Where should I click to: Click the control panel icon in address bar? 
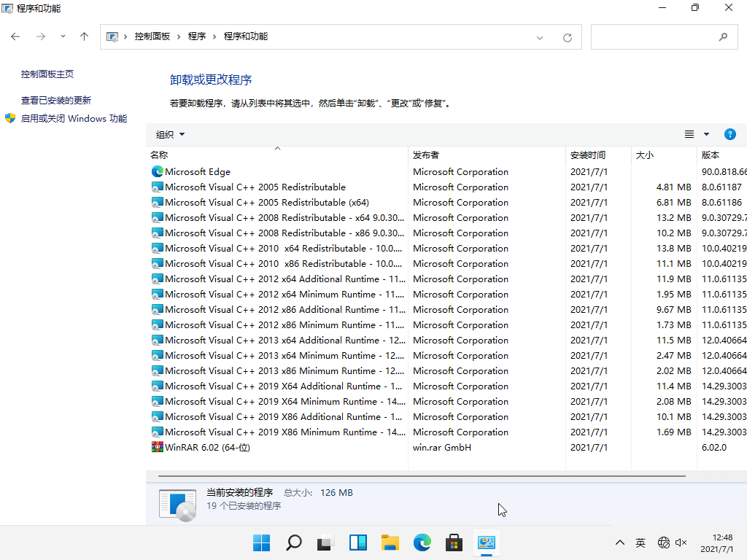[112, 36]
